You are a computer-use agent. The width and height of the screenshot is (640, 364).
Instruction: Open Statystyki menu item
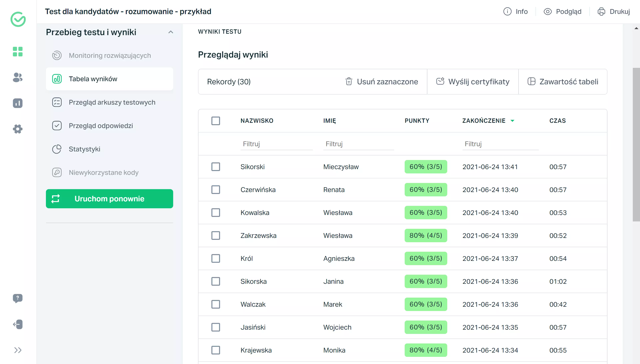pos(109,149)
